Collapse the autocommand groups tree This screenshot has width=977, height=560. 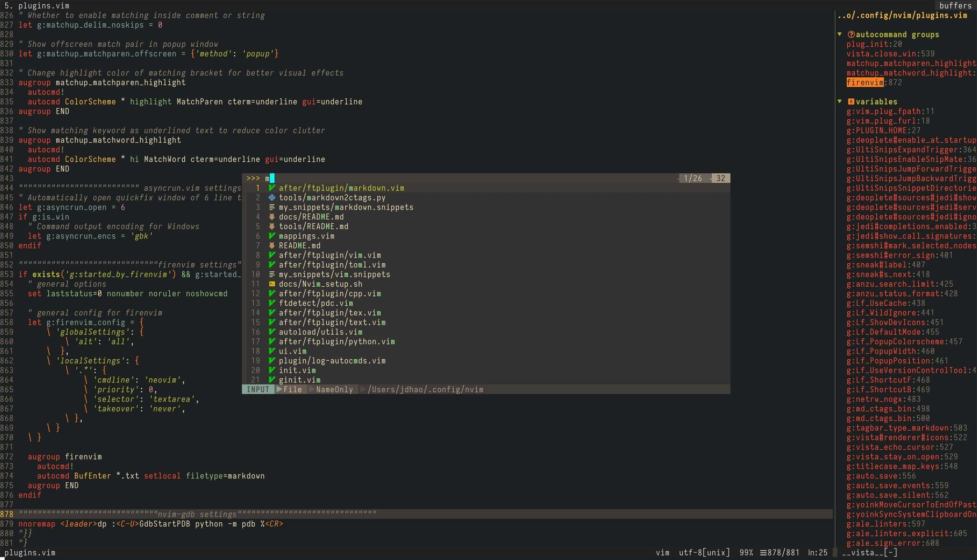point(840,34)
